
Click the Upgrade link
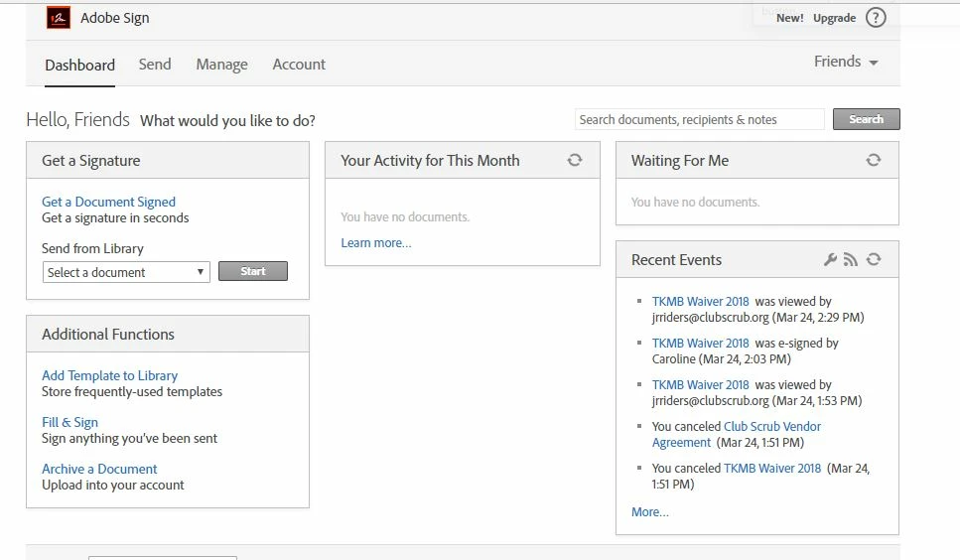[835, 18]
